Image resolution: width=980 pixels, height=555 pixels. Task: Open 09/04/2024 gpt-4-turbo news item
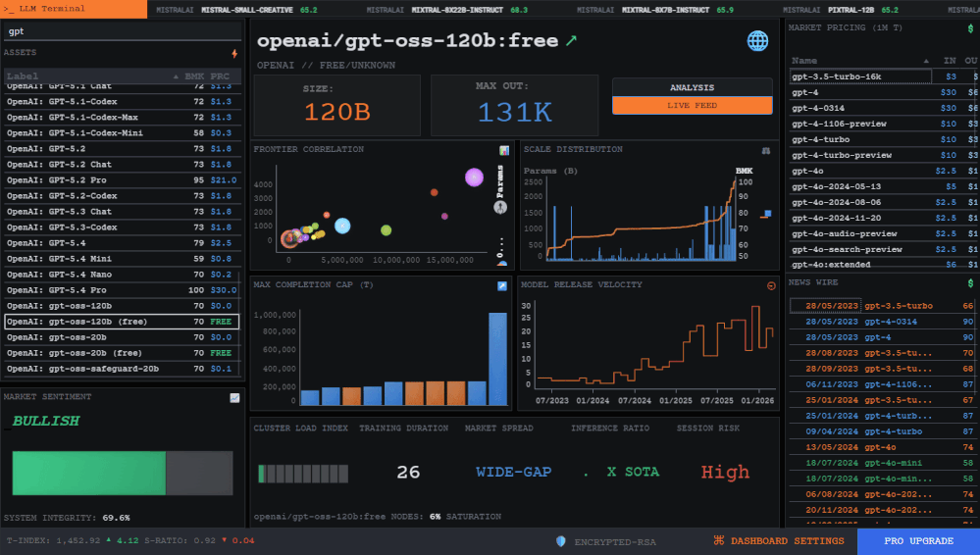click(883, 431)
